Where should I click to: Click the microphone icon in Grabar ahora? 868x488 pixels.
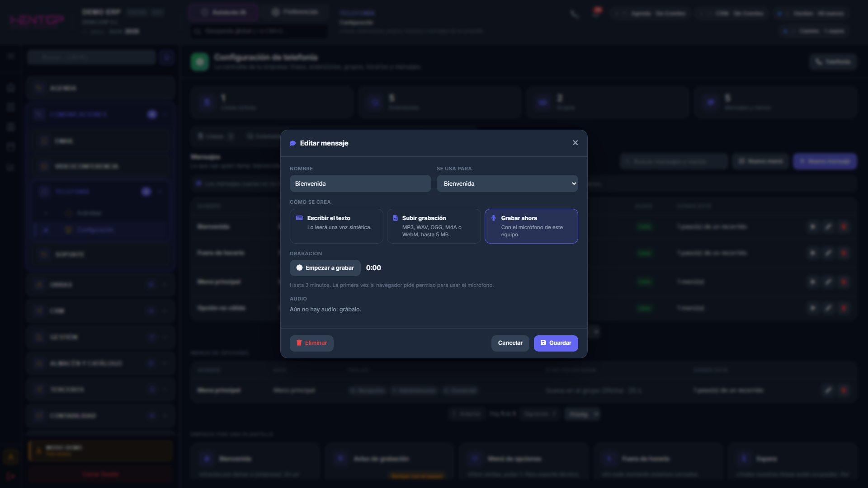coord(493,218)
